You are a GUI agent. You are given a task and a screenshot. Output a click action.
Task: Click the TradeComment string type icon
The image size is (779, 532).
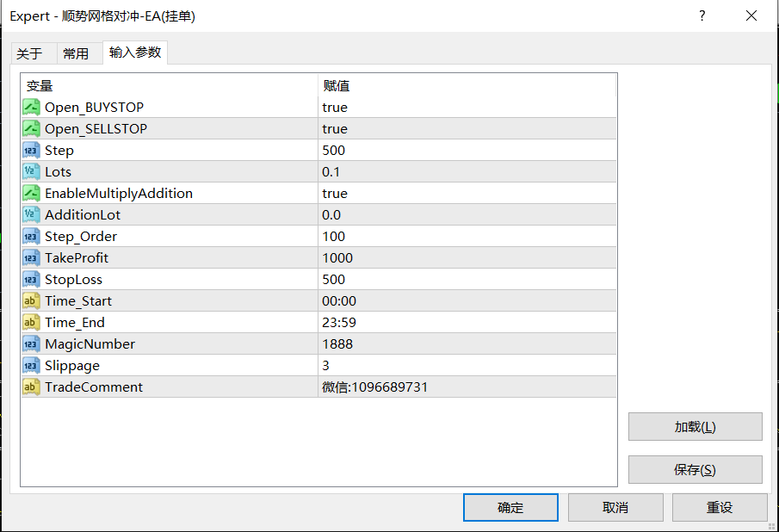coord(31,387)
